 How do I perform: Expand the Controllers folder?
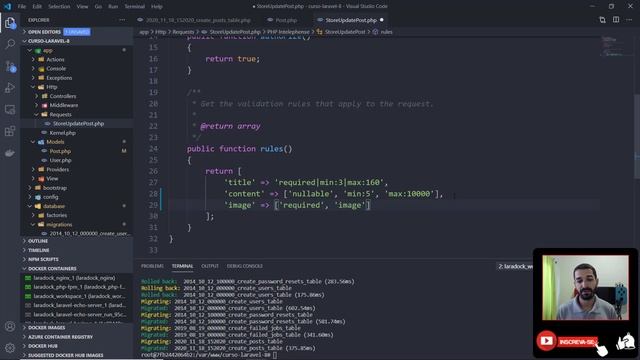coord(77,96)
